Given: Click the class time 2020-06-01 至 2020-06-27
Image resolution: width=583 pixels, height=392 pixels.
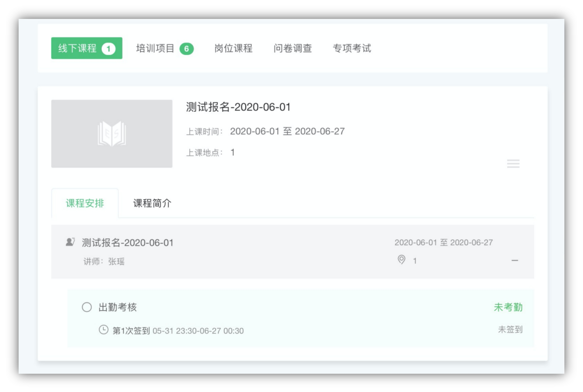Looking at the screenshot, I should [288, 132].
